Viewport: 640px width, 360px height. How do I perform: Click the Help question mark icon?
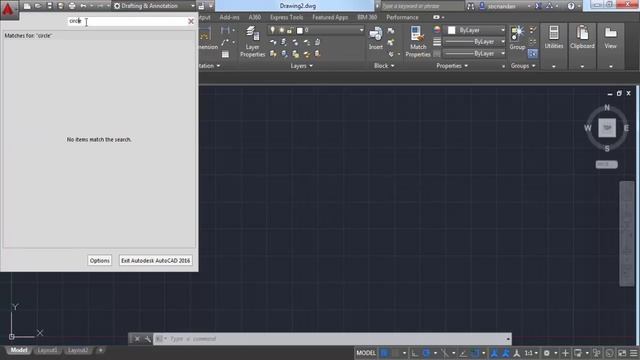tap(571, 6)
